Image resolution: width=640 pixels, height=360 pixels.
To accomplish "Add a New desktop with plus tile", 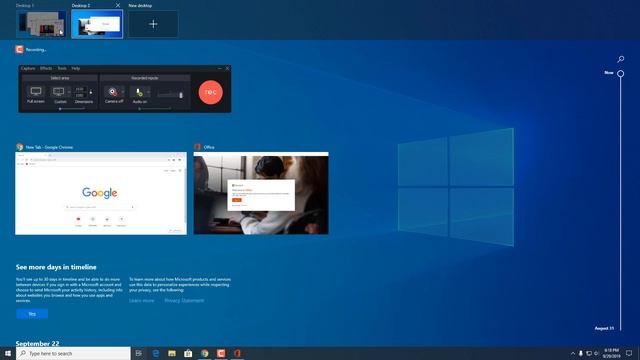I will (153, 24).
